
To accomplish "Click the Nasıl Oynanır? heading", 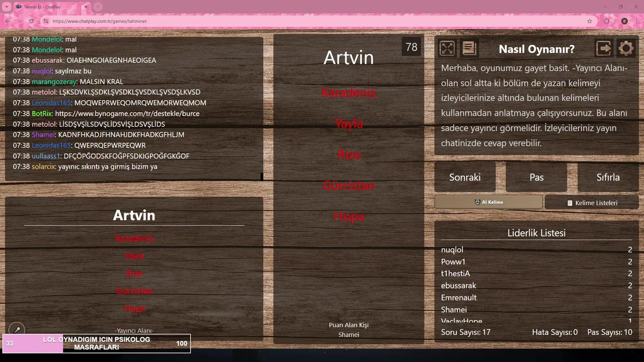I will pos(536,49).
